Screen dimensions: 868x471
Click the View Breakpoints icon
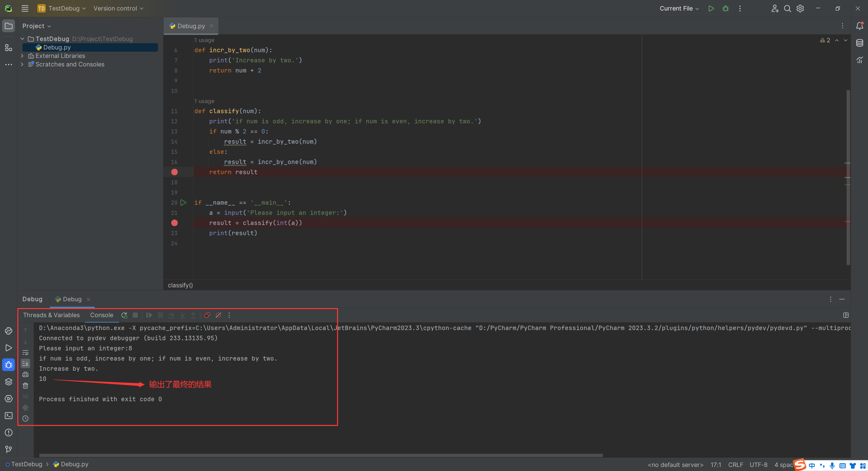tap(207, 315)
